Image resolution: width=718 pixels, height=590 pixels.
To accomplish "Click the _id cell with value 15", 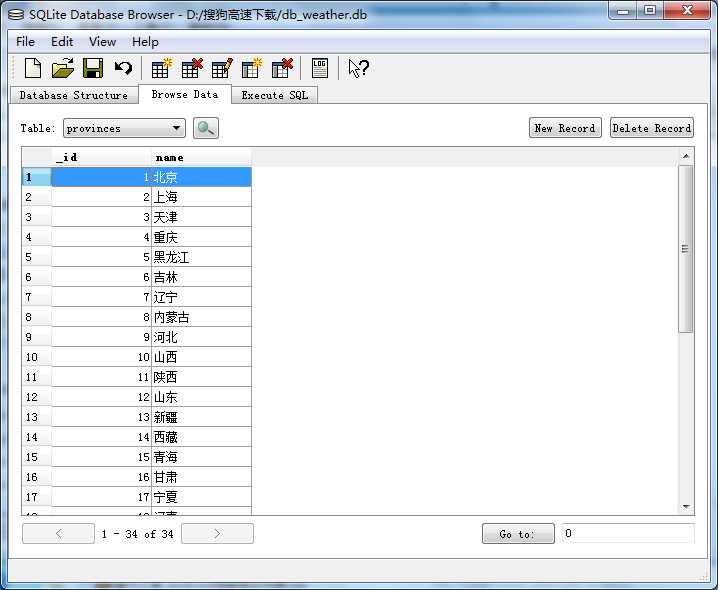I will click(x=101, y=457).
